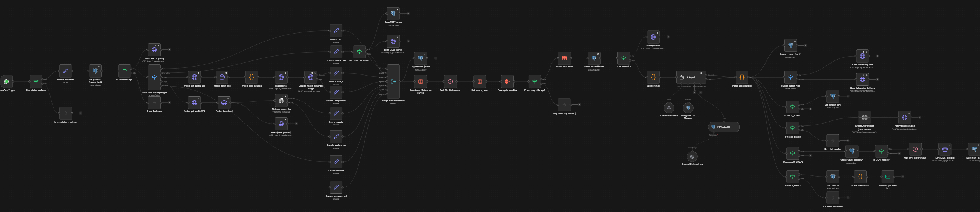This screenshot has height=212, width=980.
Task: Open the Ignore status webhook no-op node
Action: click(x=65, y=113)
